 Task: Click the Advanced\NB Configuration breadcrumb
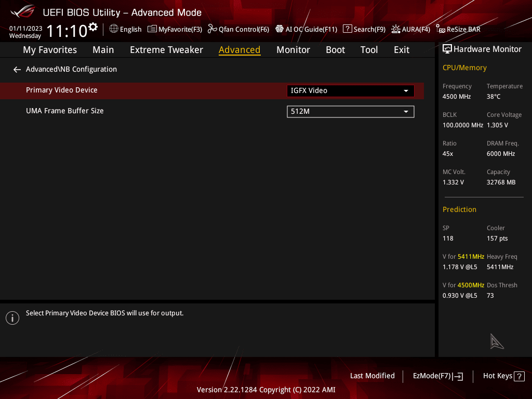pos(71,69)
